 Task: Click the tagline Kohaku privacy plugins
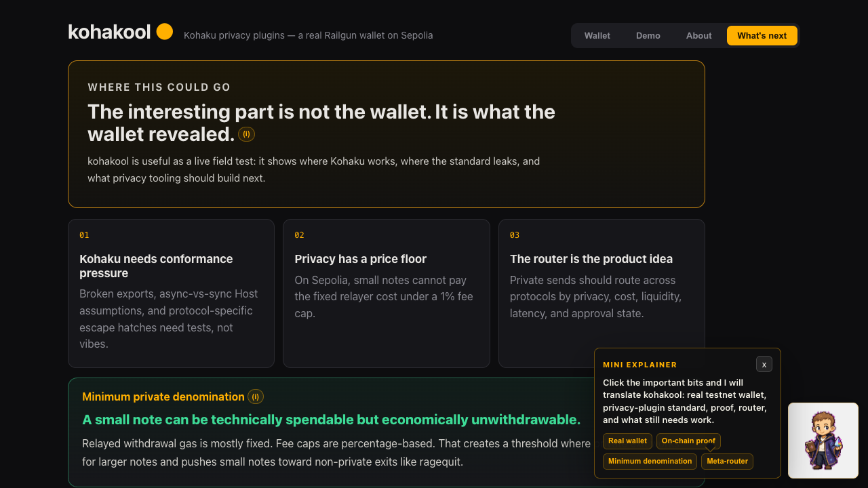[x=308, y=35]
